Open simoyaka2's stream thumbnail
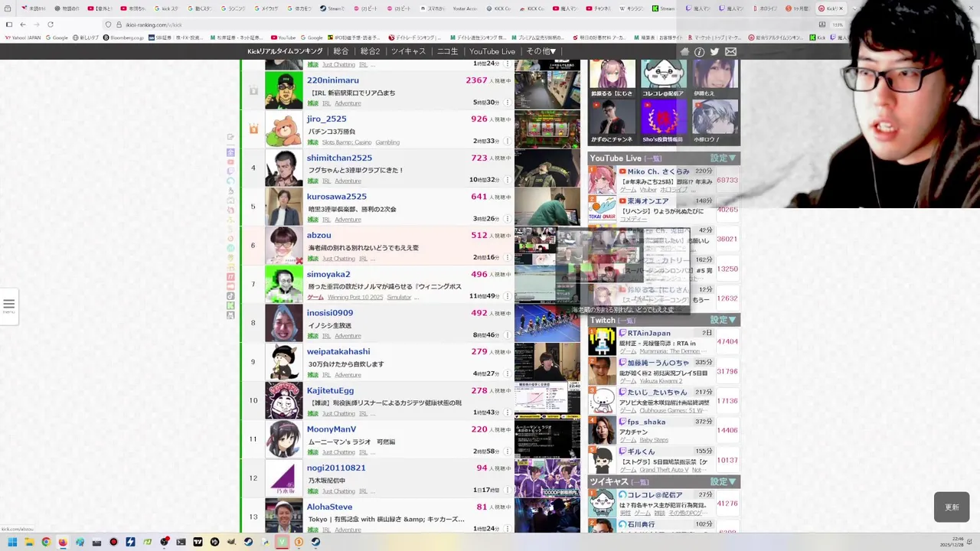980x551 pixels. (547, 284)
